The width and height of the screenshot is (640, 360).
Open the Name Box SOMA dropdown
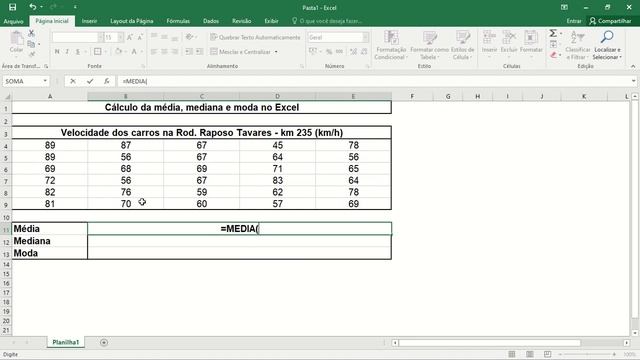(x=45, y=81)
